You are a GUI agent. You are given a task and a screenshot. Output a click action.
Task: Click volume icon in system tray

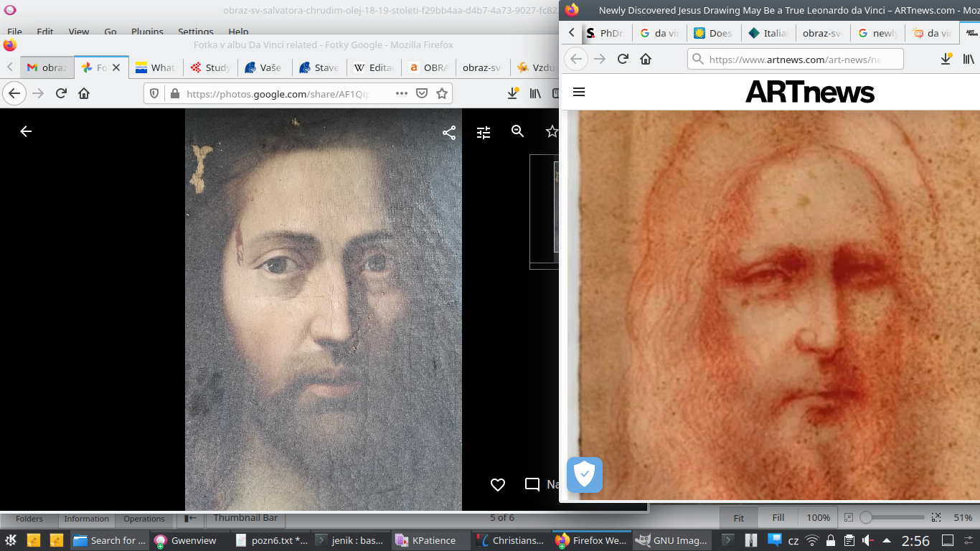tap(867, 540)
